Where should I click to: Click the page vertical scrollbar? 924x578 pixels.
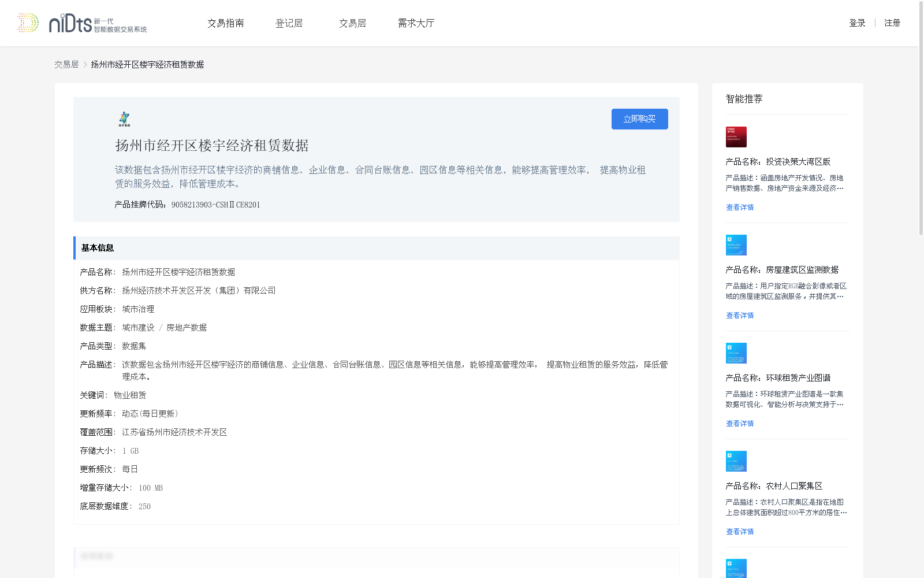pyautogui.click(x=921, y=118)
